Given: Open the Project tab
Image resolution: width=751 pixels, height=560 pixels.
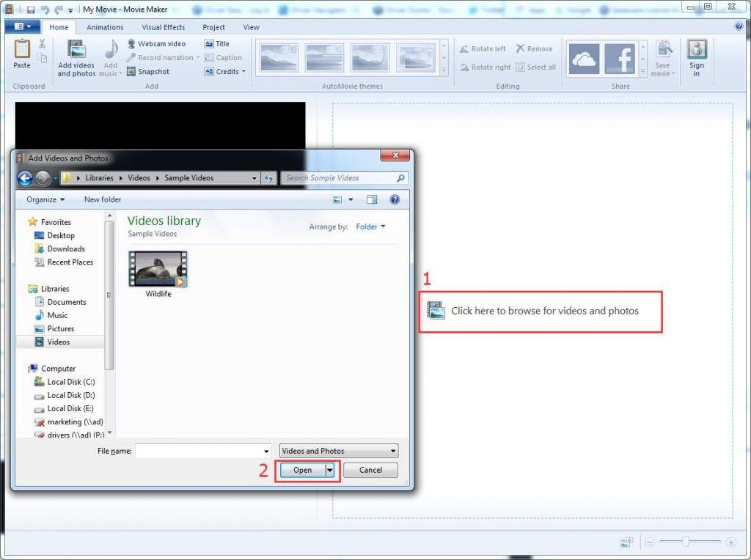Looking at the screenshot, I should pyautogui.click(x=213, y=27).
